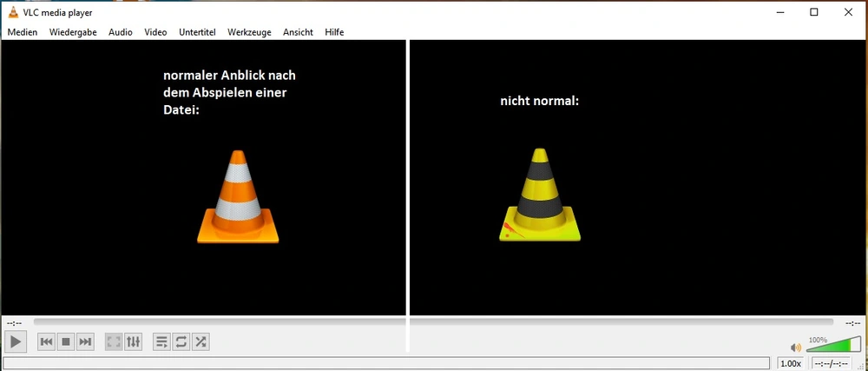
Task: Click the Play button
Action: click(16, 341)
